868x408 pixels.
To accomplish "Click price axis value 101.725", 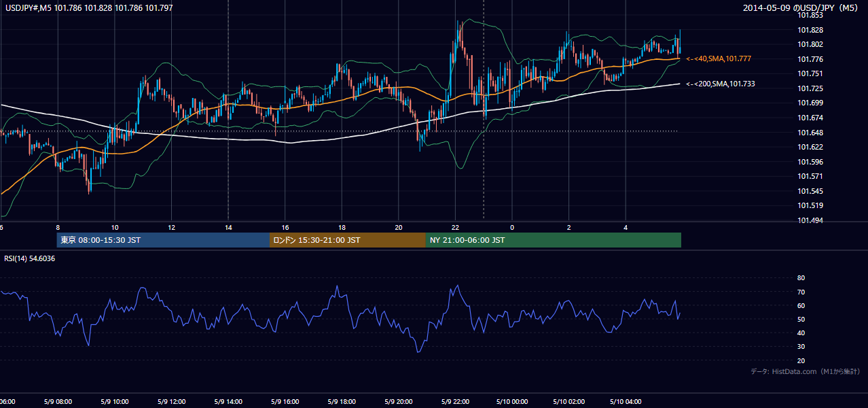I will pos(810,89).
